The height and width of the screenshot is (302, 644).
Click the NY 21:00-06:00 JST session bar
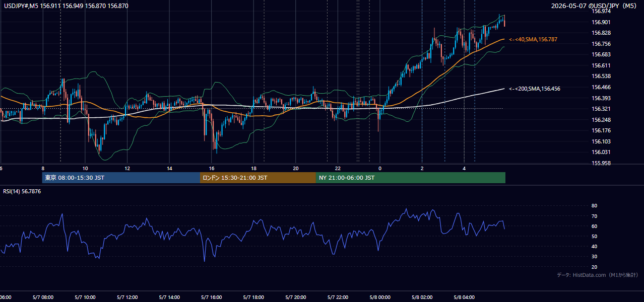pos(411,178)
